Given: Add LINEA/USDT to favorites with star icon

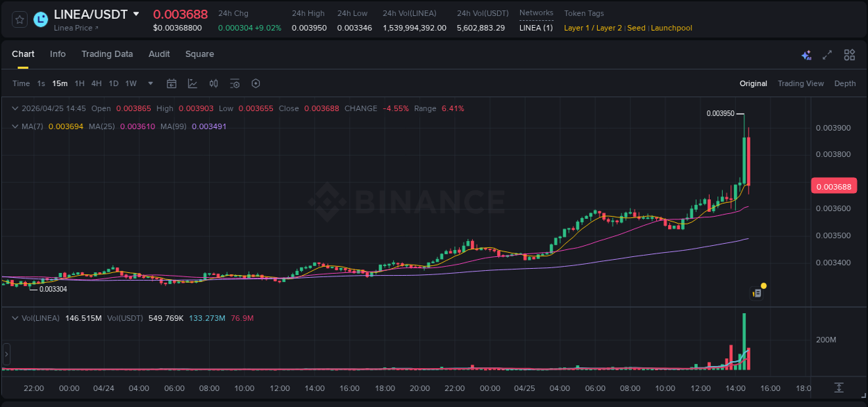Looking at the screenshot, I should pos(20,19).
